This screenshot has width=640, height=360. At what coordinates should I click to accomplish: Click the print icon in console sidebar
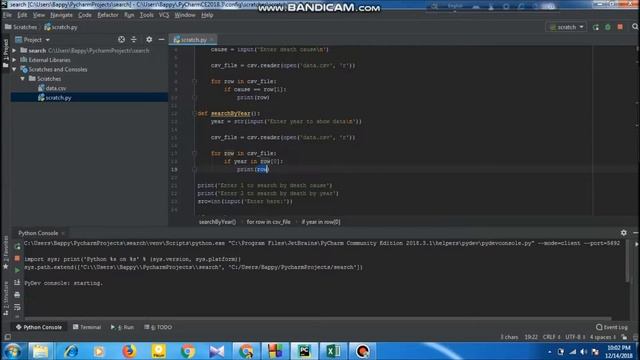(x=17, y=294)
